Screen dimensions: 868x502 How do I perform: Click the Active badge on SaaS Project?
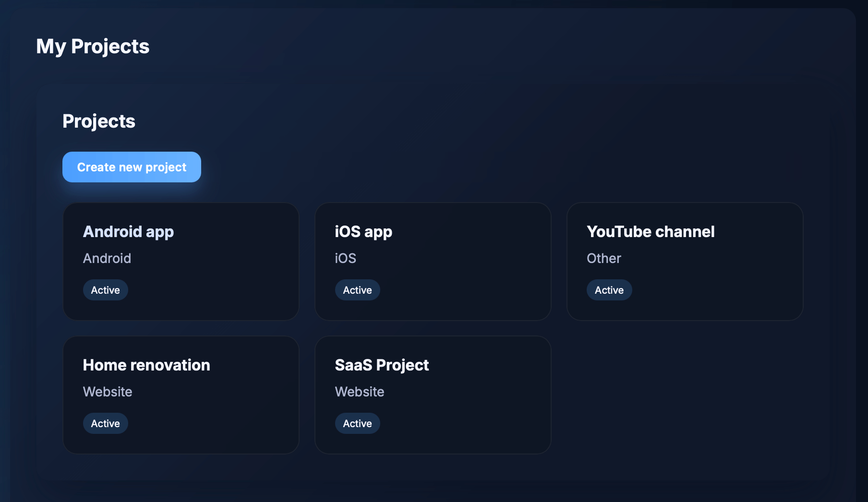tap(357, 423)
